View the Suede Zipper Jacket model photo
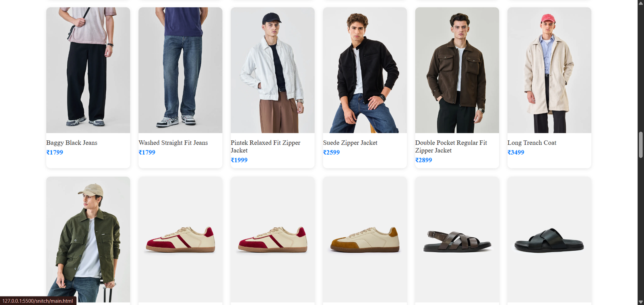This screenshot has width=644, height=305. [x=365, y=70]
